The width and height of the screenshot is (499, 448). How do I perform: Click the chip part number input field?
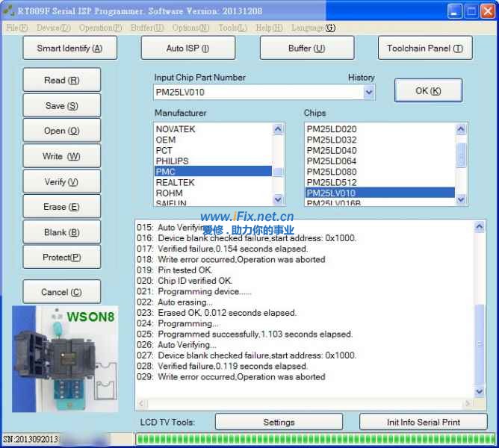click(x=256, y=93)
